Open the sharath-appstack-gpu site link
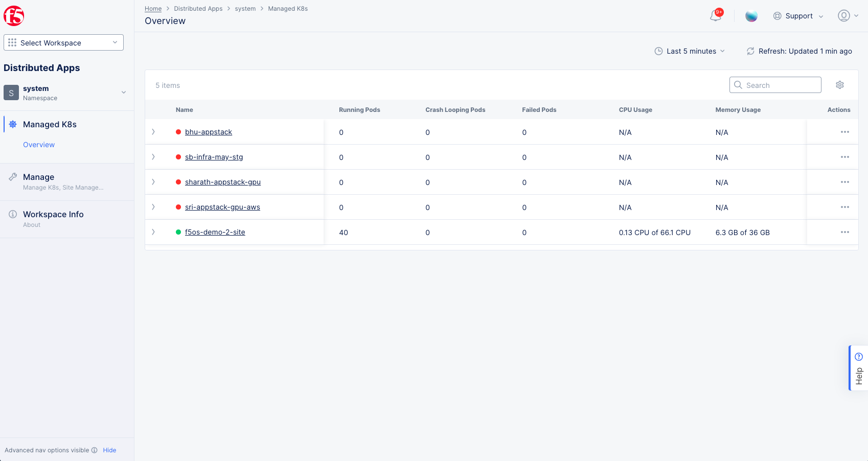 click(x=223, y=182)
